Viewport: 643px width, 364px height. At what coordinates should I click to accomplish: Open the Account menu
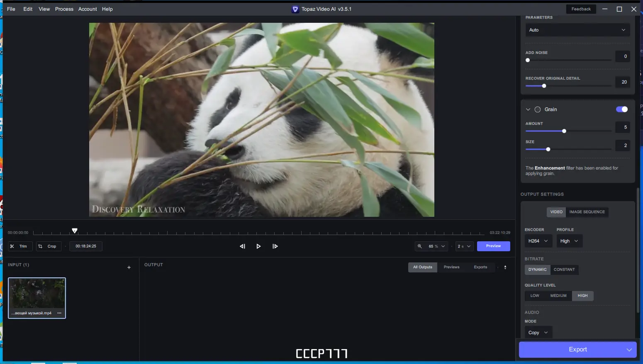click(88, 9)
